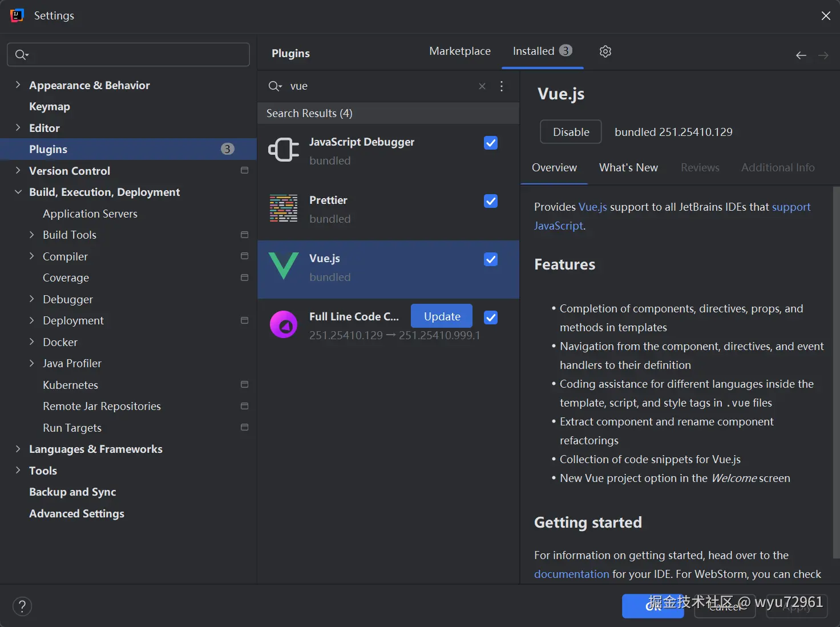Click the Coverage project-level icon
Viewport: 840px width, 627px height.
(245, 278)
